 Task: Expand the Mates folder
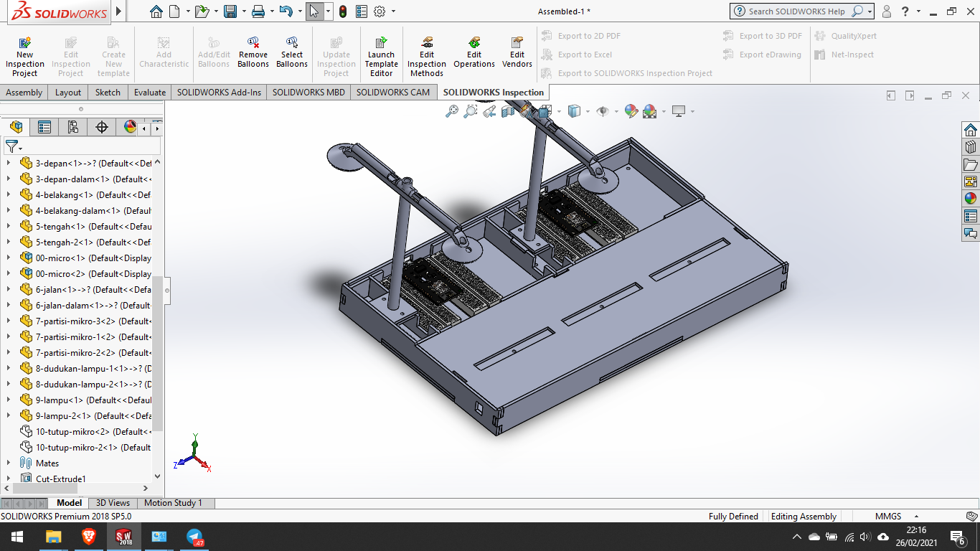tap(9, 463)
